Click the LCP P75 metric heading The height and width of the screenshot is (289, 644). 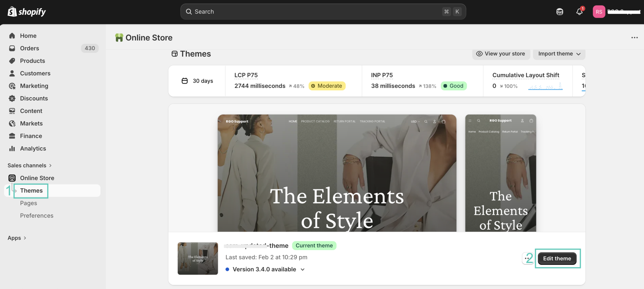click(246, 75)
